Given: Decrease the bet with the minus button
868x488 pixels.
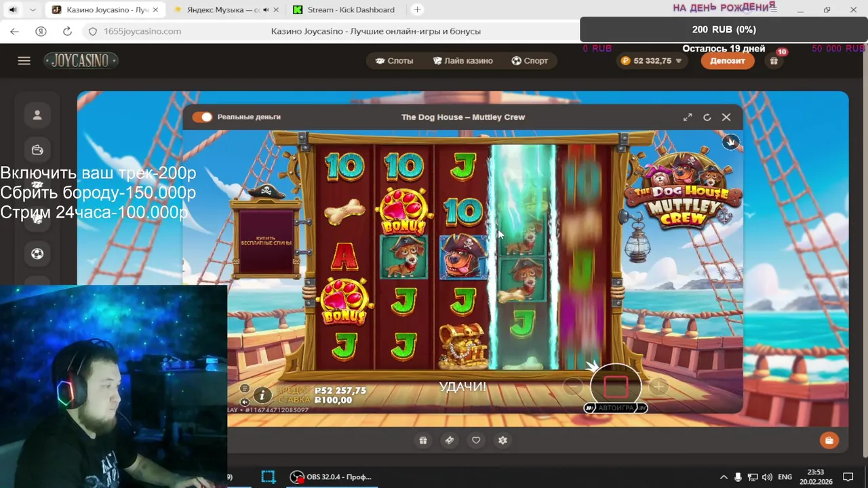Looking at the screenshot, I should [x=574, y=386].
